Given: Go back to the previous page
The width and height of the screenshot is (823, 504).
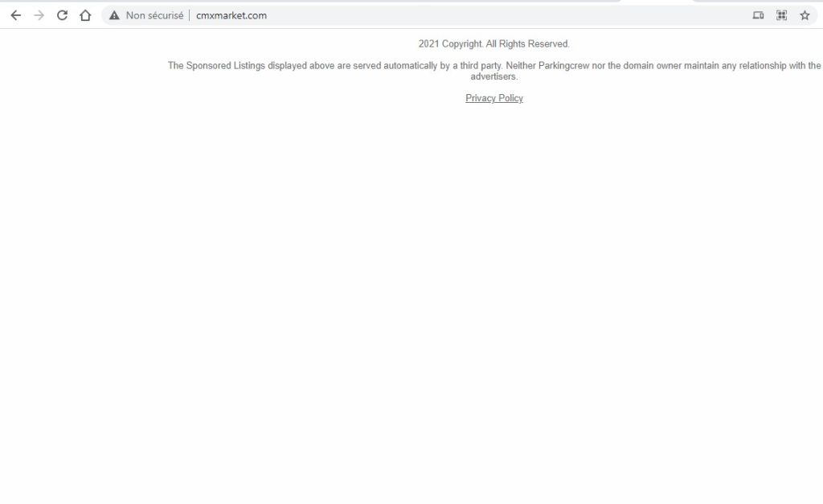Looking at the screenshot, I should (16, 16).
